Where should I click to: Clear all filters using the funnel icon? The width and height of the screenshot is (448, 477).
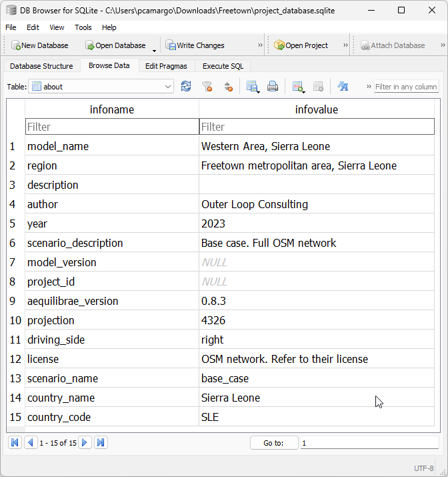207,87
